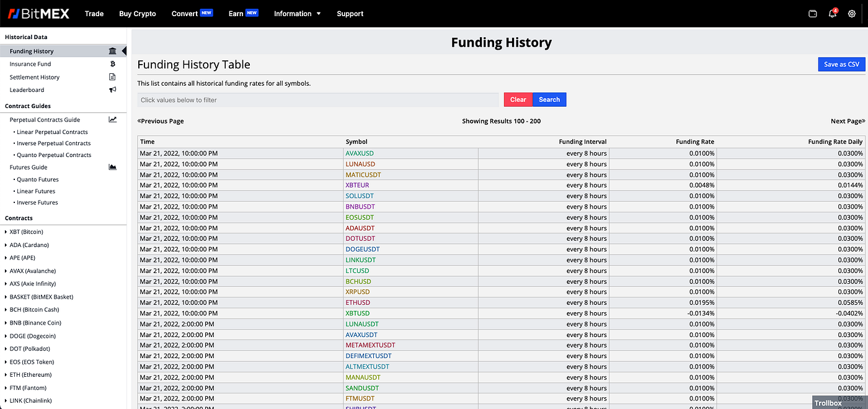The width and height of the screenshot is (868, 409).
Task: Filter by the XBTUSD symbol
Action: (x=358, y=313)
